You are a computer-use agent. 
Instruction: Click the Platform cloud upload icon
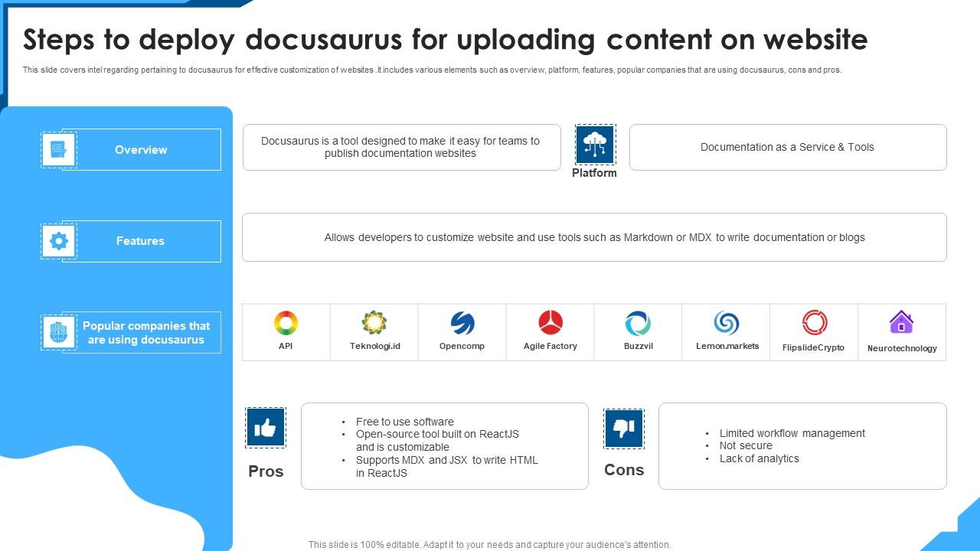click(595, 145)
